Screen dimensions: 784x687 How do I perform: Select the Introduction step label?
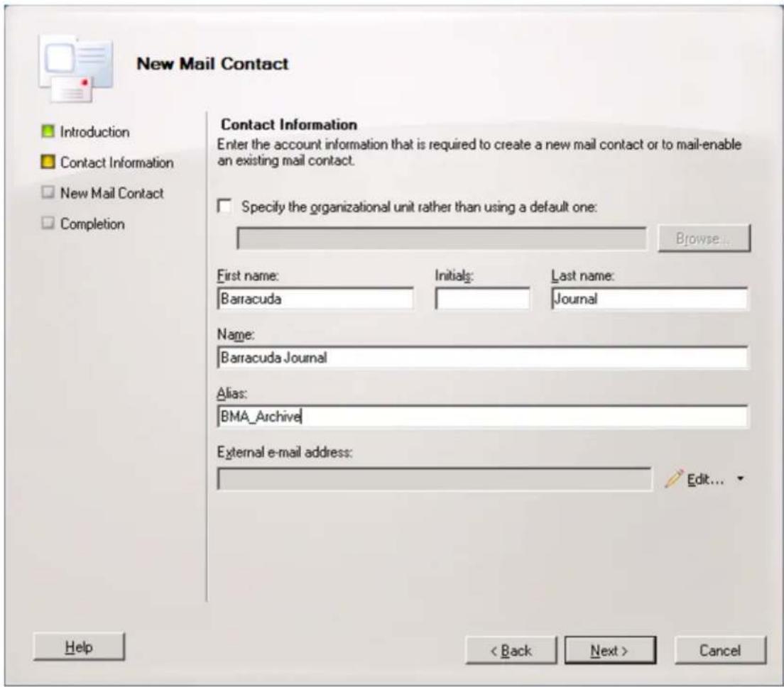[x=94, y=132]
